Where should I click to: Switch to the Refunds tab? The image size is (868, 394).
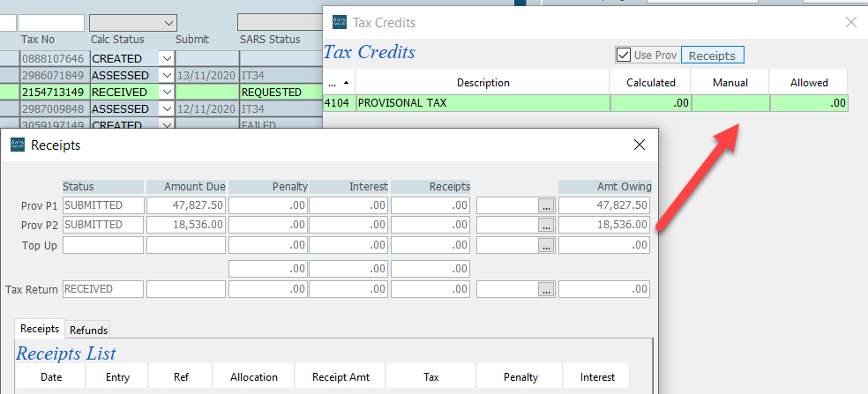88,330
